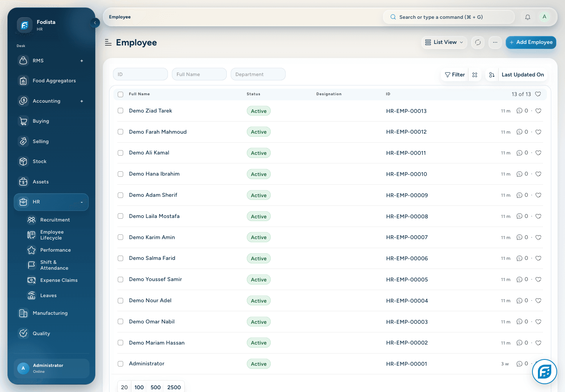Image resolution: width=565 pixels, height=392 pixels.
Task: Toggle the sort direction icon
Action: click(x=492, y=75)
